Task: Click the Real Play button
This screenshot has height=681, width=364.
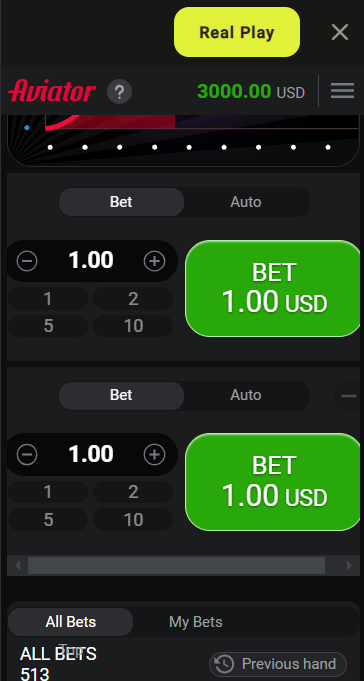Action: click(237, 32)
